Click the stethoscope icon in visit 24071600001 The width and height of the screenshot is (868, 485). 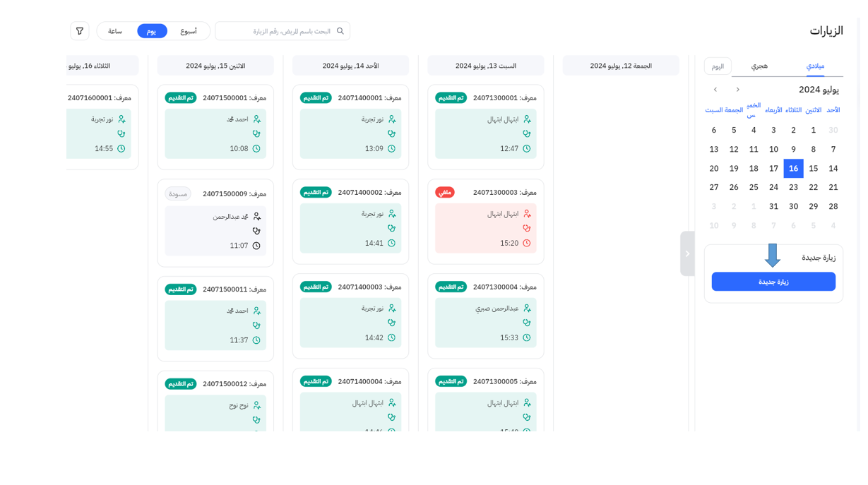pos(121,133)
